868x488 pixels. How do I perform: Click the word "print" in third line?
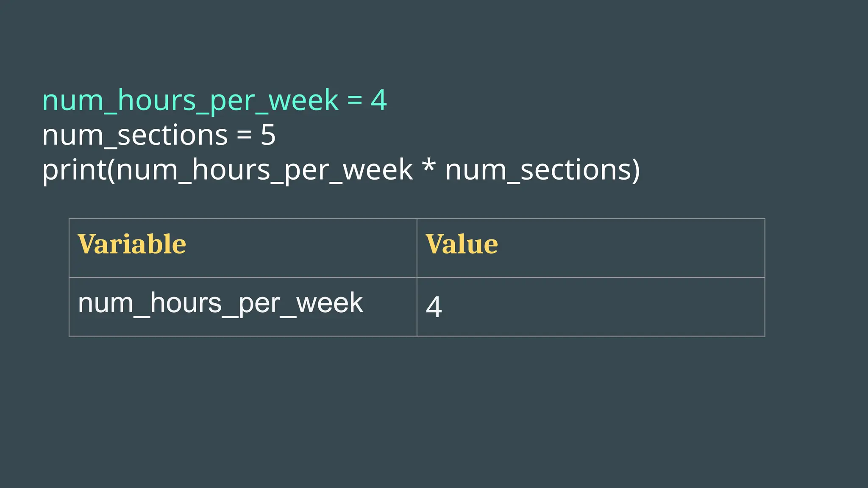click(74, 170)
